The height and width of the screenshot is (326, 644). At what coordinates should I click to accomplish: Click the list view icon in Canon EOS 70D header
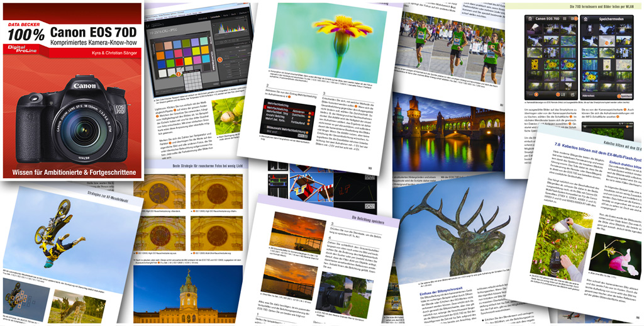573,18
